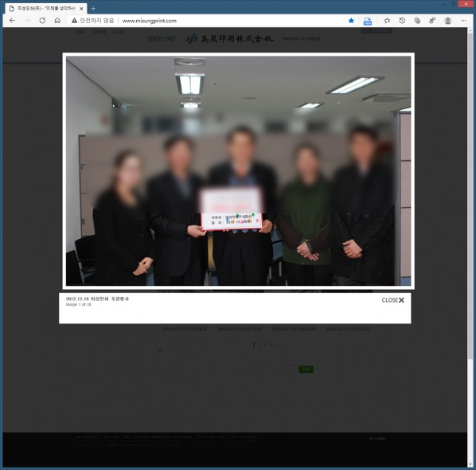The width and height of the screenshot is (476, 470).
Task: Select the misungprint browser tab
Action: [x=46, y=9]
